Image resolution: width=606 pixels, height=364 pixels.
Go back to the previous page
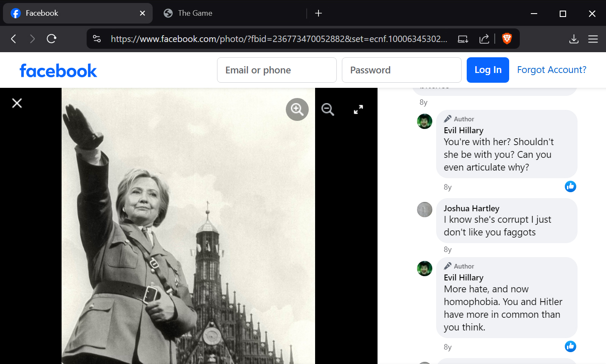click(14, 39)
